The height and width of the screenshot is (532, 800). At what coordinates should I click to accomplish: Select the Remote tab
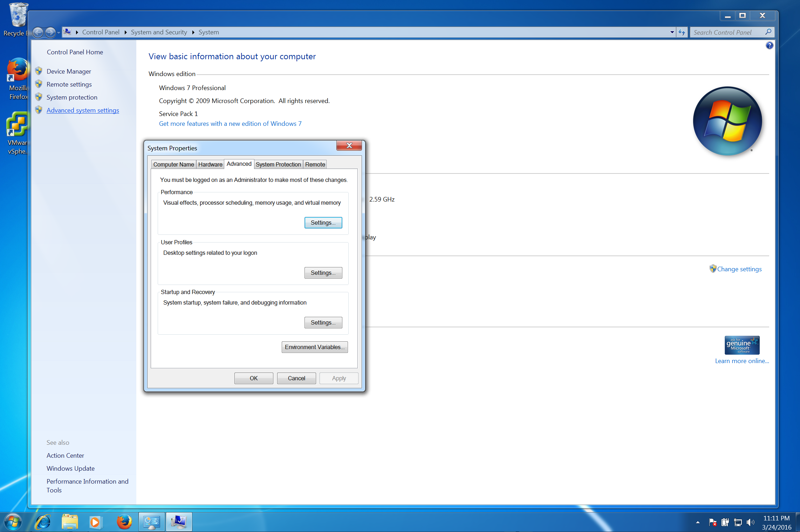315,164
